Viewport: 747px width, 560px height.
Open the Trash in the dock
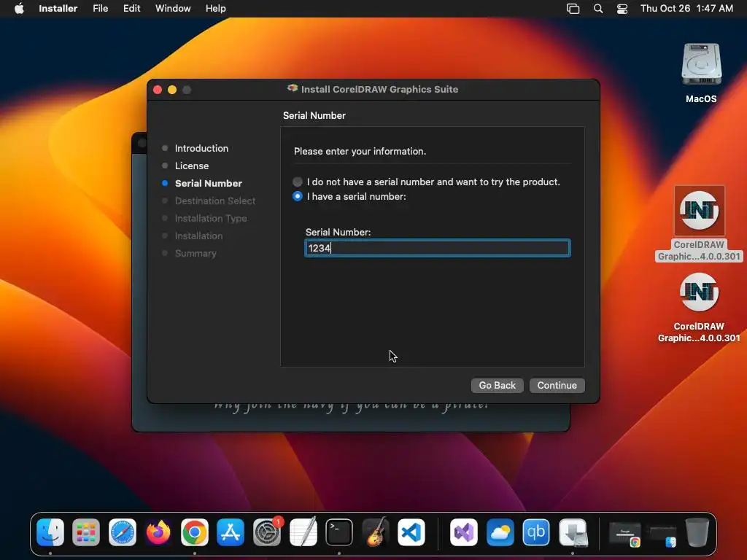[x=697, y=532]
